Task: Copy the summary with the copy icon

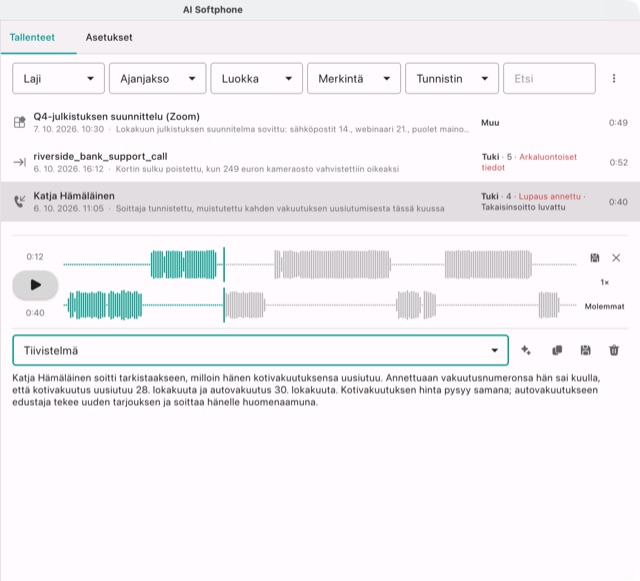Action: 557,350
